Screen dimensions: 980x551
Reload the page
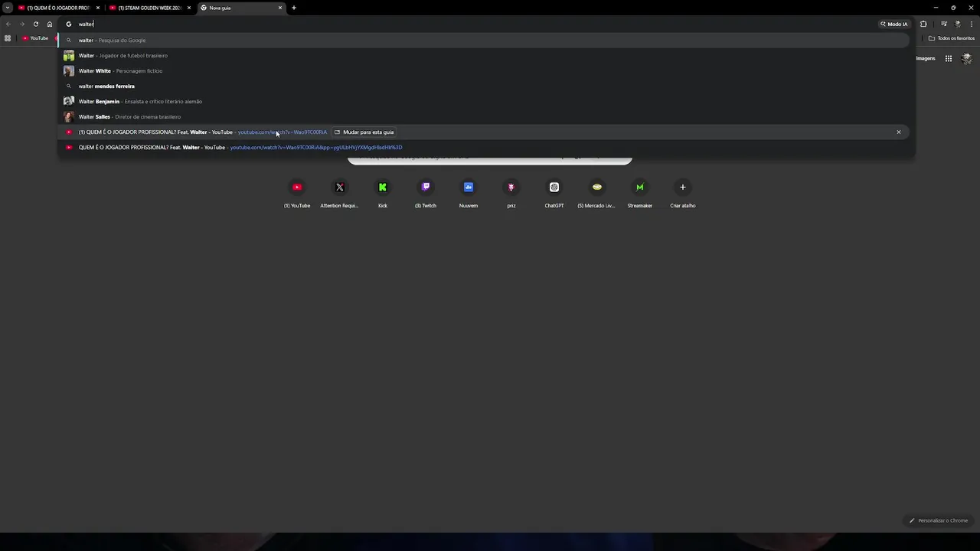point(36,24)
